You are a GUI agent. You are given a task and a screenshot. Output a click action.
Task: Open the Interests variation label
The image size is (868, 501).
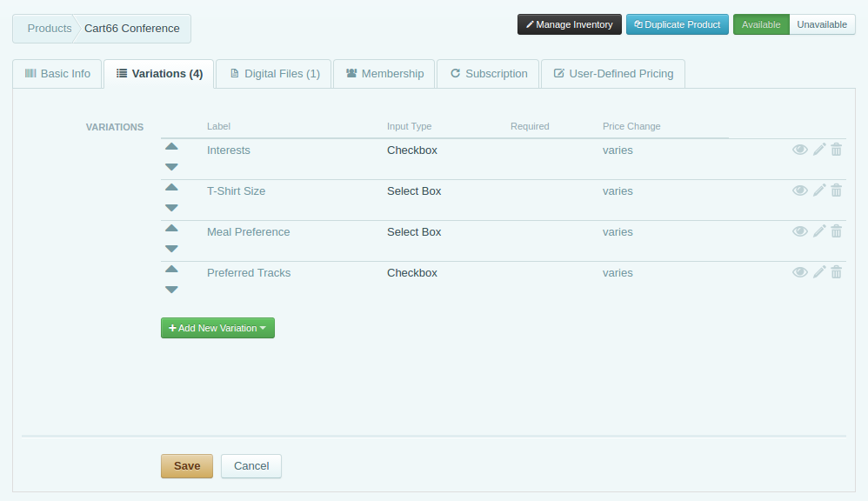pyautogui.click(x=229, y=150)
